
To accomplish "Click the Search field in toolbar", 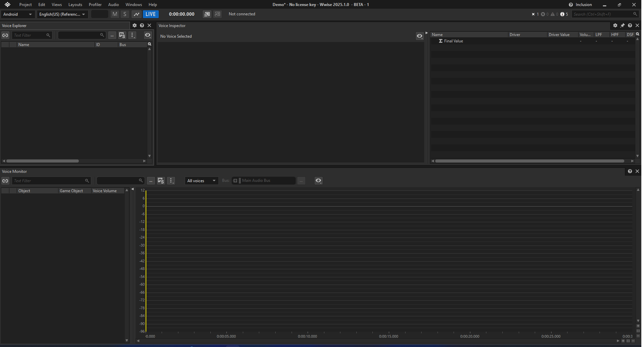I will pos(602,14).
